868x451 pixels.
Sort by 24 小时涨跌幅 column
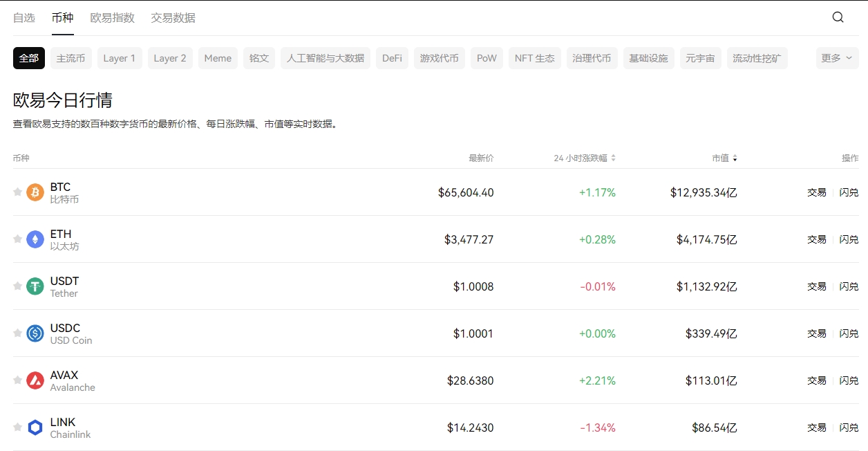585,158
